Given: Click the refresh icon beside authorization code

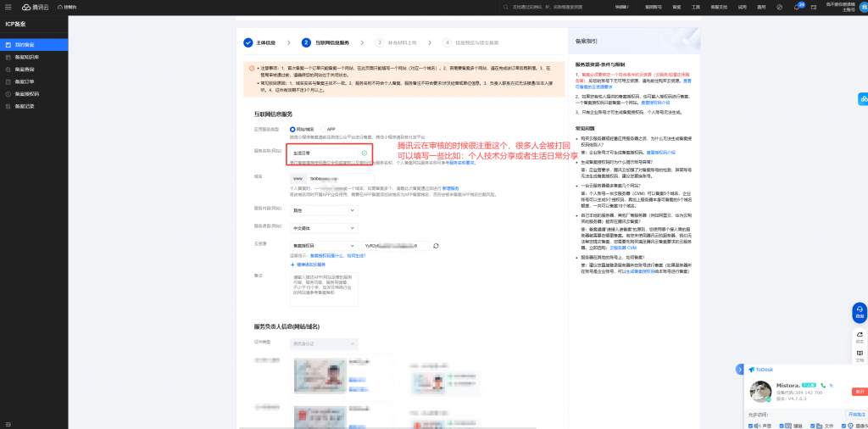Looking at the screenshot, I should click(x=437, y=246).
